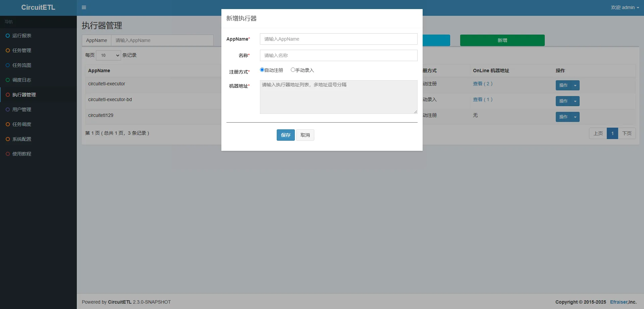This screenshot has height=309, width=644.
Task: Click the 使用教程 circle icon in sidebar
Action: coord(8,154)
